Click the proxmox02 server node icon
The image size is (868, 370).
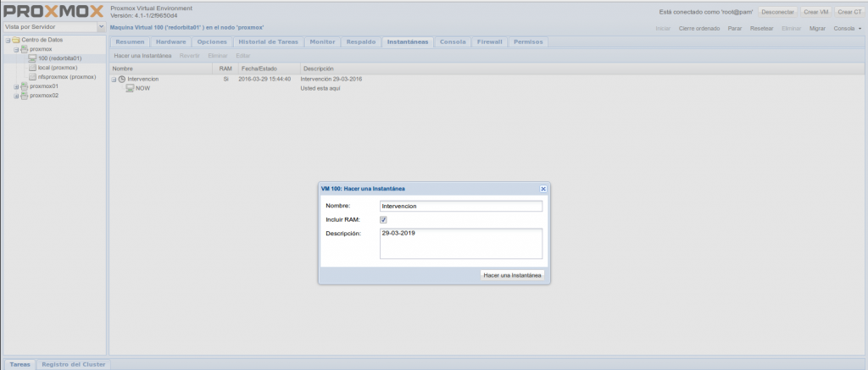pyautogui.click(x=24, y=96)
